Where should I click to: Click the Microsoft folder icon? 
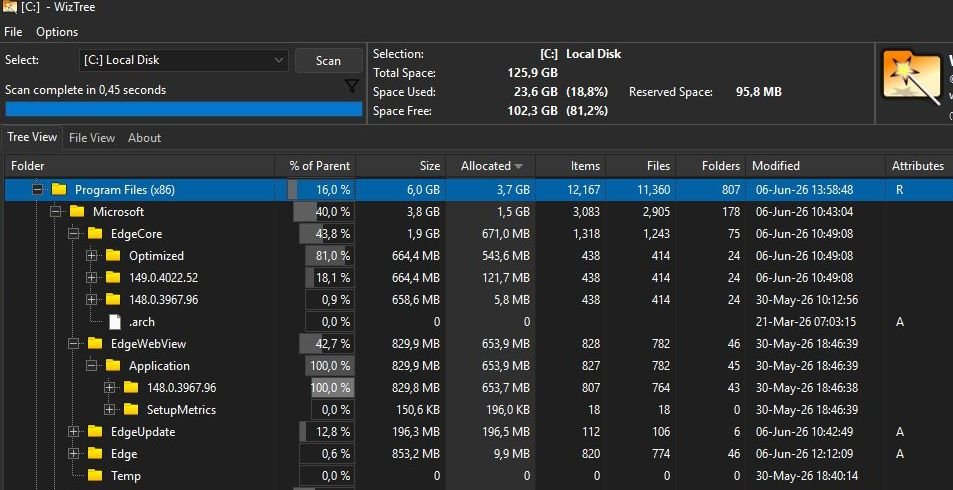(77, 212)
